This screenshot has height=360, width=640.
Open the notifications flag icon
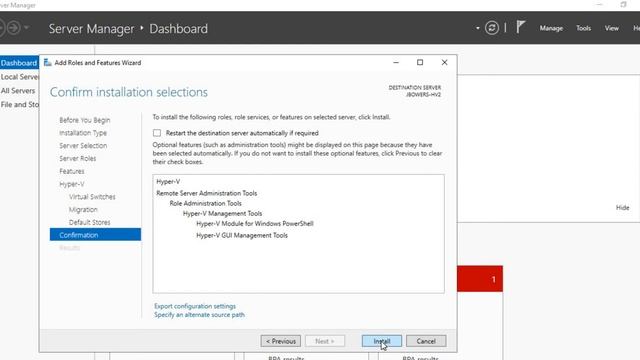click(x=520, y=27)
